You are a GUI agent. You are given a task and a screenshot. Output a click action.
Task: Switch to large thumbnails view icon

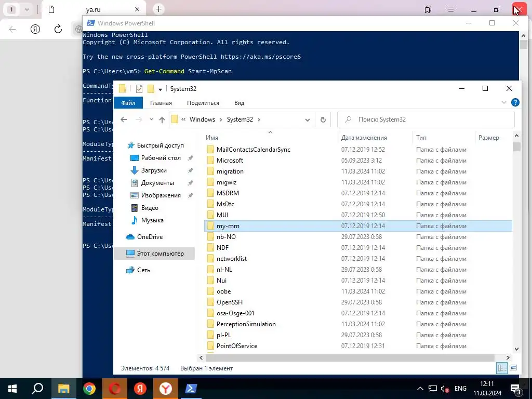[513, 368]
